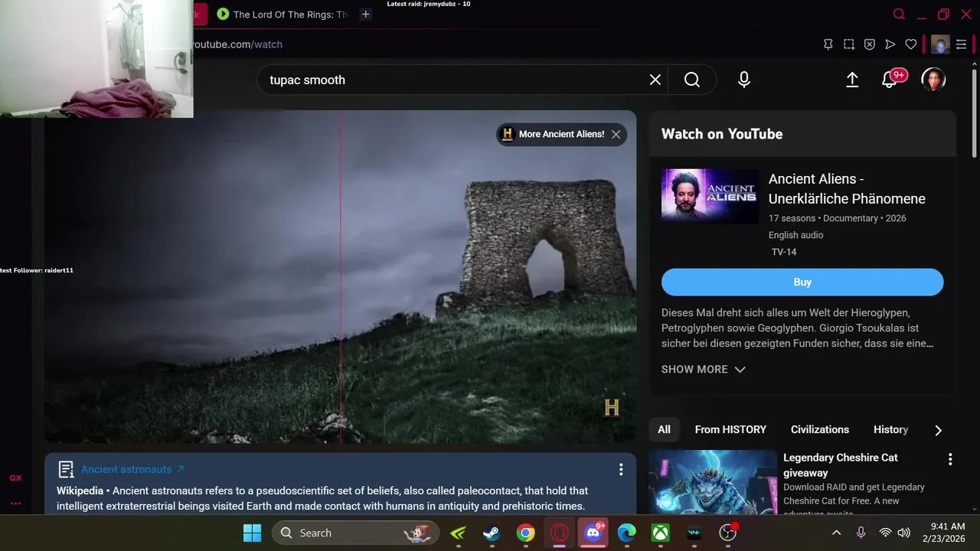980x551 pixels.
Task: Click the browser address bar URL
Action: tap(237, 44)
